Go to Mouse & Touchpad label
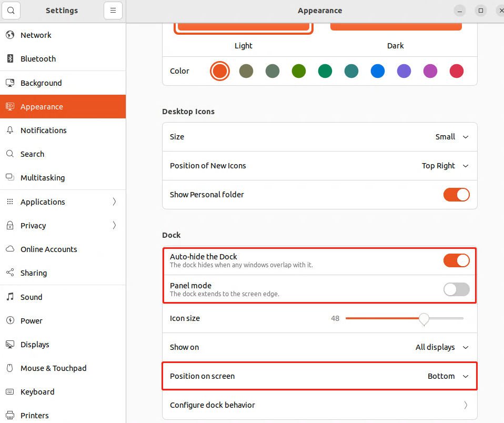 pos(53,368)
